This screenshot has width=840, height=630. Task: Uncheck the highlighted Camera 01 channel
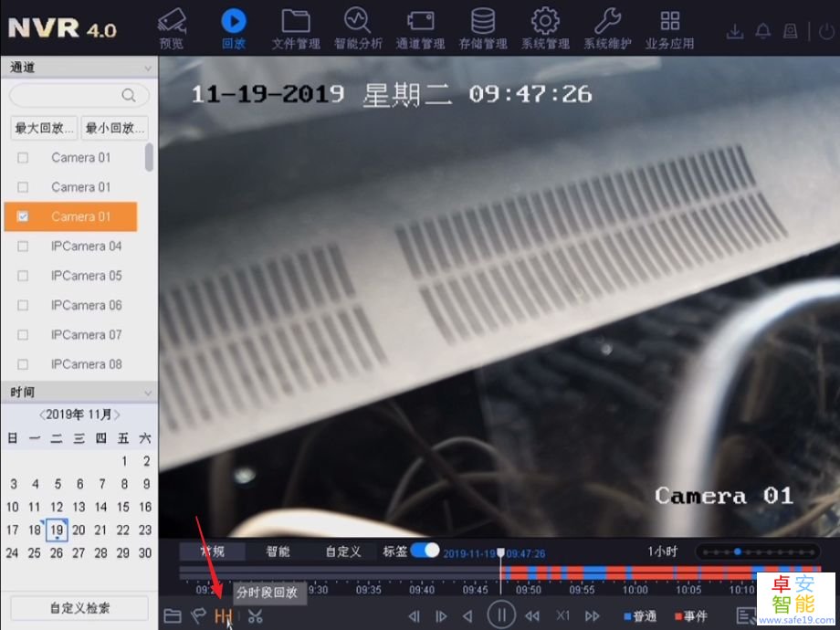(x=21, y=216)
